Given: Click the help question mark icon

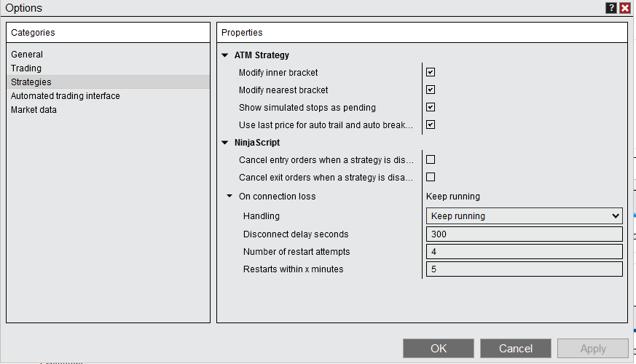Looking at the screenshot, I should (x=611, y=8).
